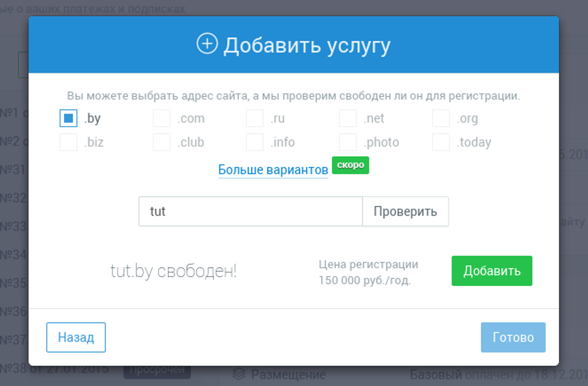
Task: Select the .photo domain checkbox
Action: point(348,142)
